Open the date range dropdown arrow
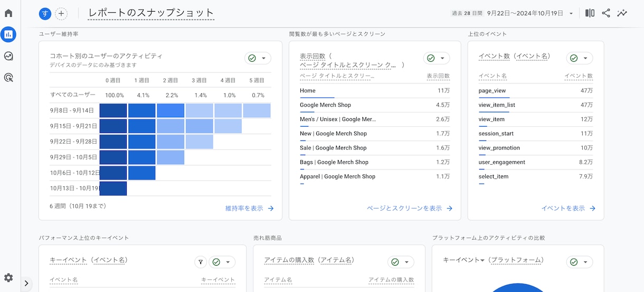This screenshot has height=292, width=644. pyautogui.click(x=571, y=14)
